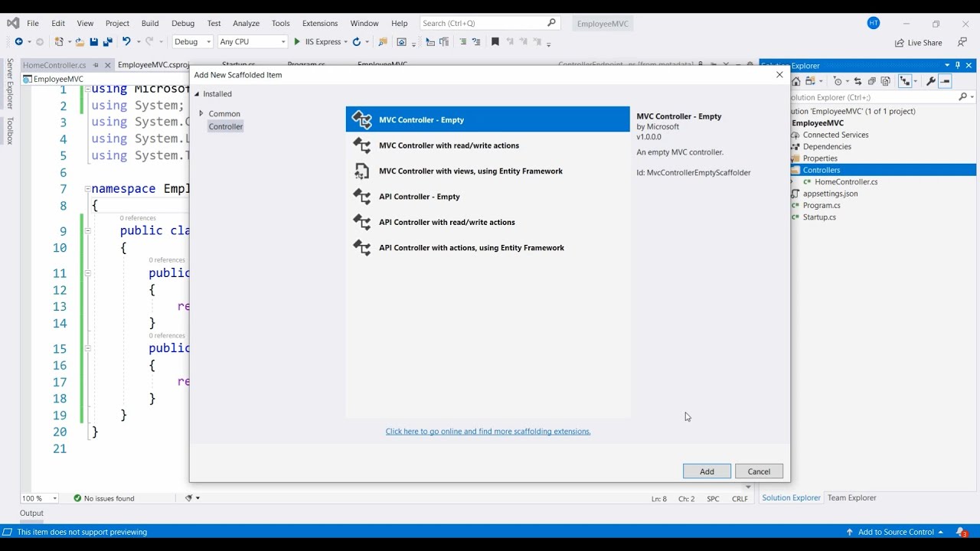Click Switch Views icon in Solution Explorer
This screenshot has width=980, height=551.
point(811,81)
